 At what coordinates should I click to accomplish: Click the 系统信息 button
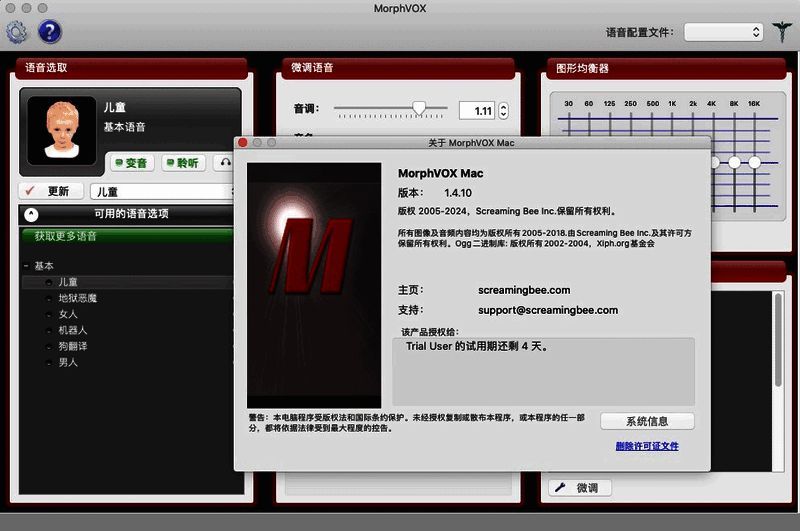click(647, 421)
